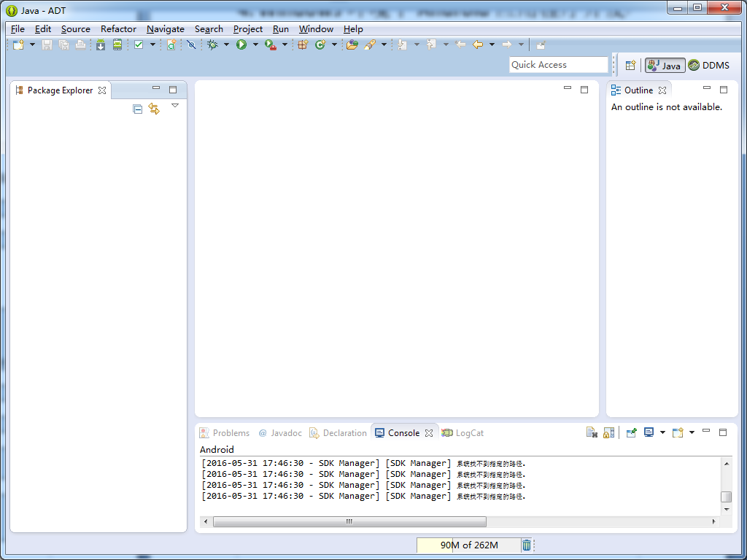Click the Forward navigation arrow
The image size is (747, 560).
[507, 44]
